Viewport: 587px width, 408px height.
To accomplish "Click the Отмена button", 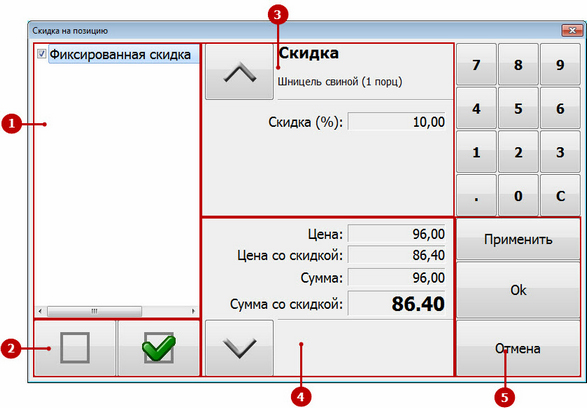I will [518, 348].
